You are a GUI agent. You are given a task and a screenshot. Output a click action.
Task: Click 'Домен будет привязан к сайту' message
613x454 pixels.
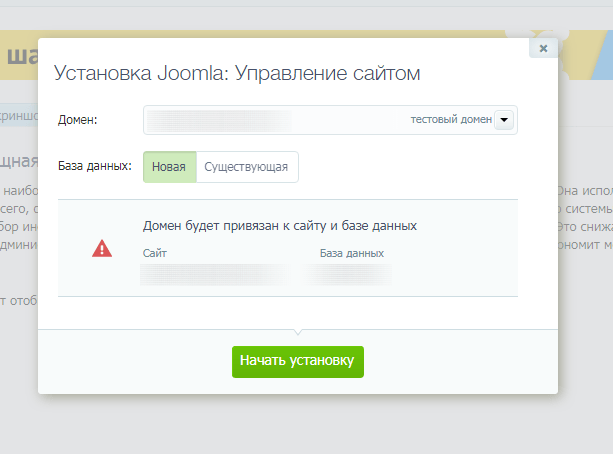pos(280,226)
